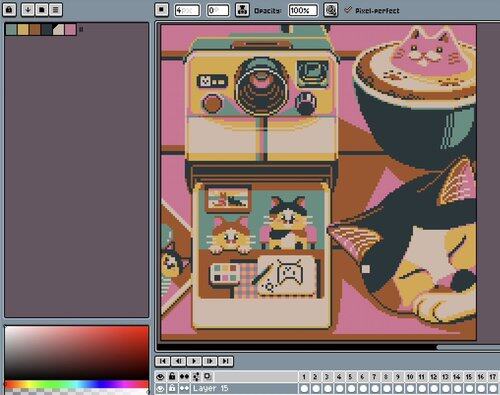Click the palette lock icon
This screenshot has width=500, height=395.
9,9
